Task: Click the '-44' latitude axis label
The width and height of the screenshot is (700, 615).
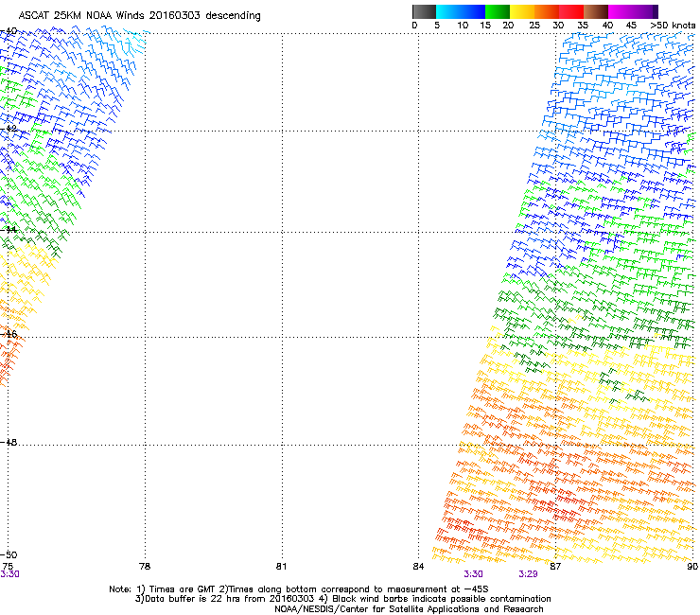Action: pos(9,230)
